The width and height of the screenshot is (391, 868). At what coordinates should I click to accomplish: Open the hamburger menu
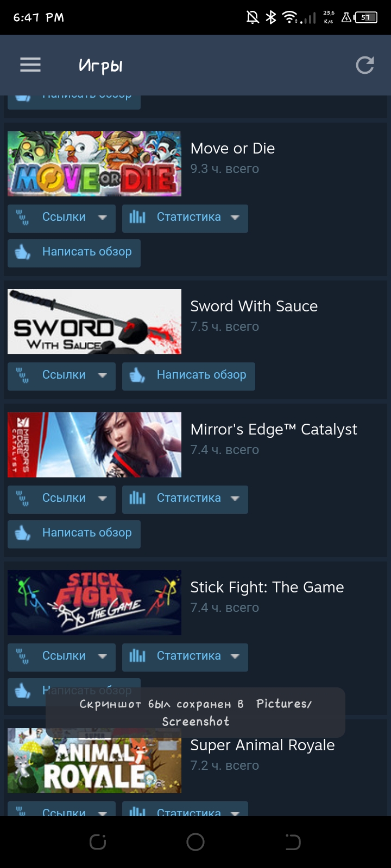(x=30, y=65)
